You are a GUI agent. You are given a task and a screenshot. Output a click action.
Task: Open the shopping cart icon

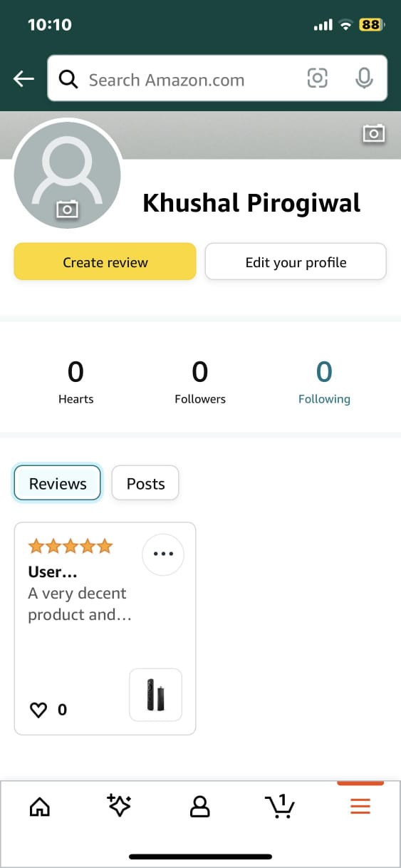click(x=280, y=805)
